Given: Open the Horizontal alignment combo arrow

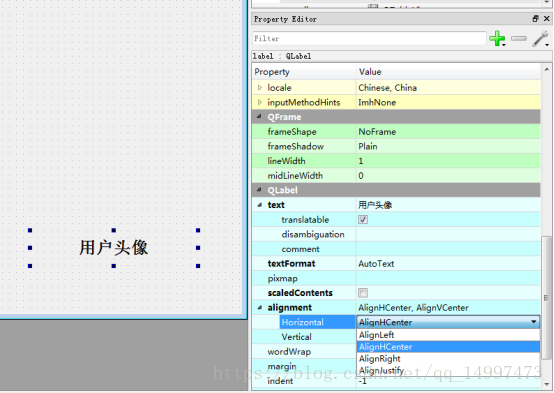Looking at the screenshot, I should point(534,322).
